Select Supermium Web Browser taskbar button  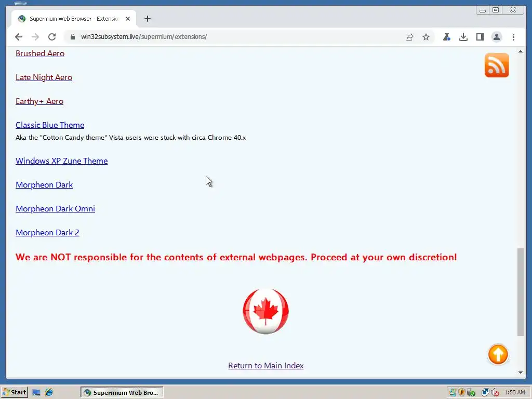(x=122, y=393)
